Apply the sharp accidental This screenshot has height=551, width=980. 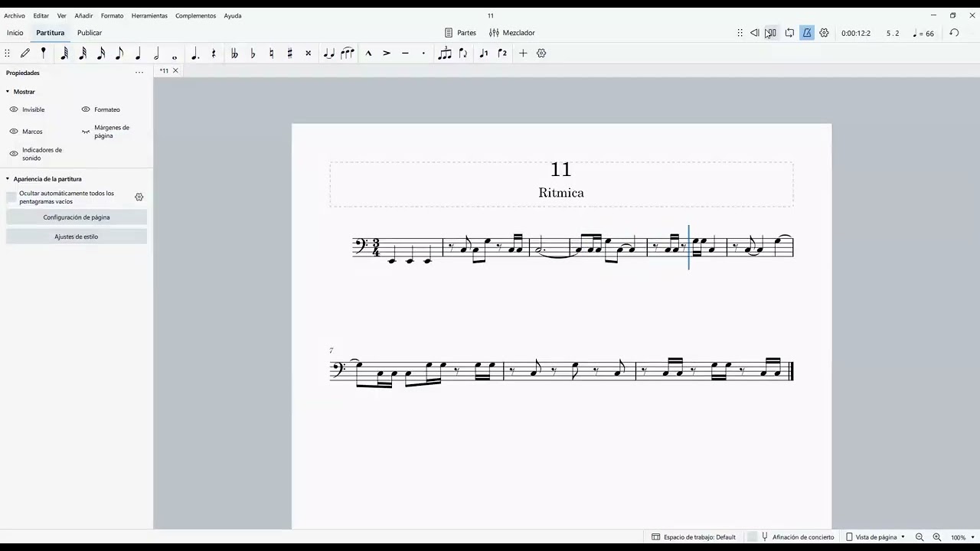point(289,53)
